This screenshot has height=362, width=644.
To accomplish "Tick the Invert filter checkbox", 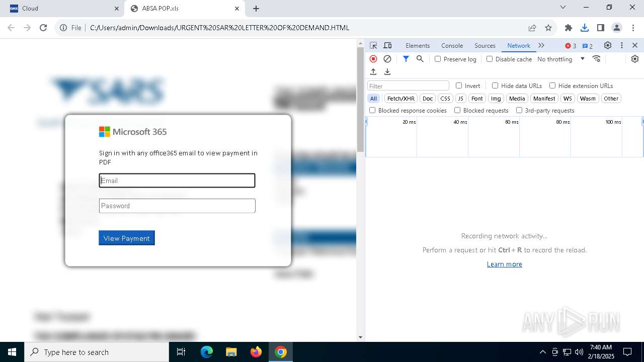I will click(x=459, y=85).
